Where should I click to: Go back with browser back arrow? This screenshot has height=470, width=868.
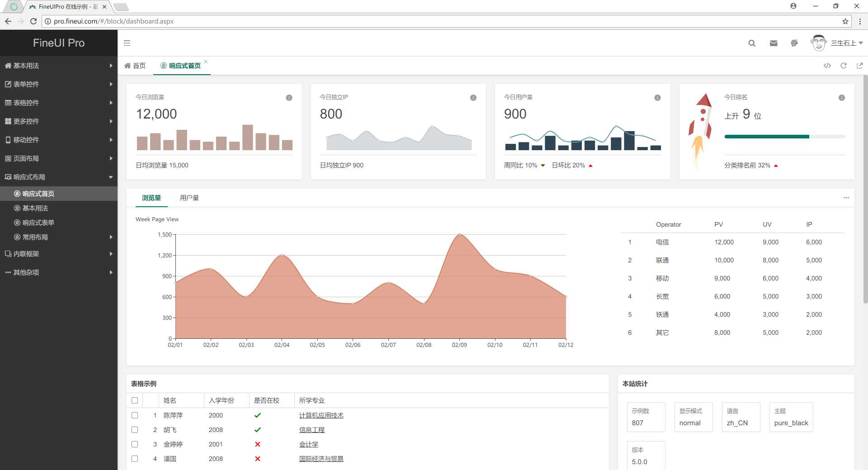point(8,21)
